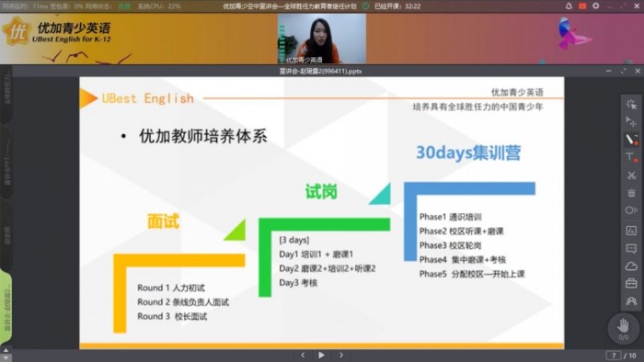Open the chat message bubble panel
This screenshot has width=644, height=362.
(631, 248)
